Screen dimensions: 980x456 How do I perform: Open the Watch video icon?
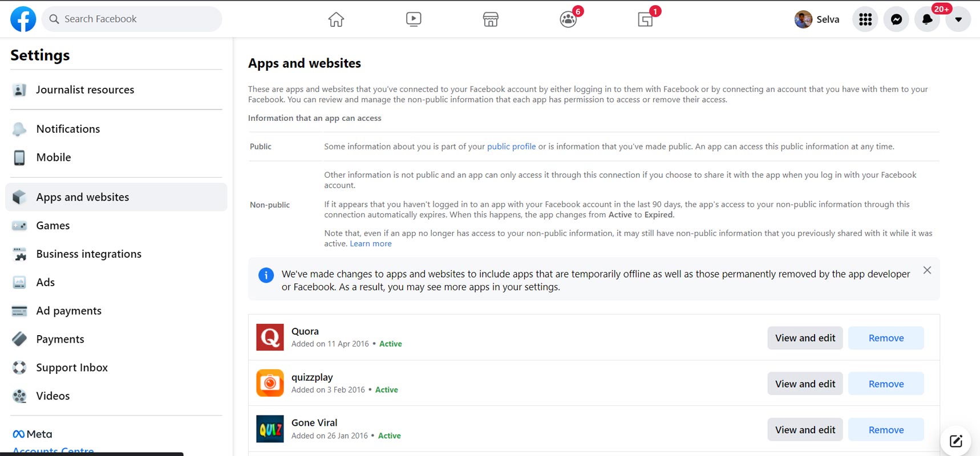[x=414, y=19]
